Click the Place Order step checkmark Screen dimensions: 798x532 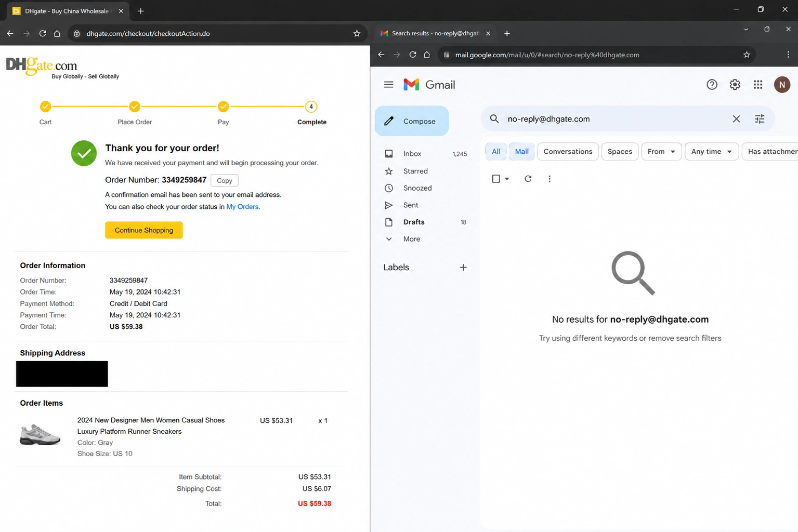135,107
